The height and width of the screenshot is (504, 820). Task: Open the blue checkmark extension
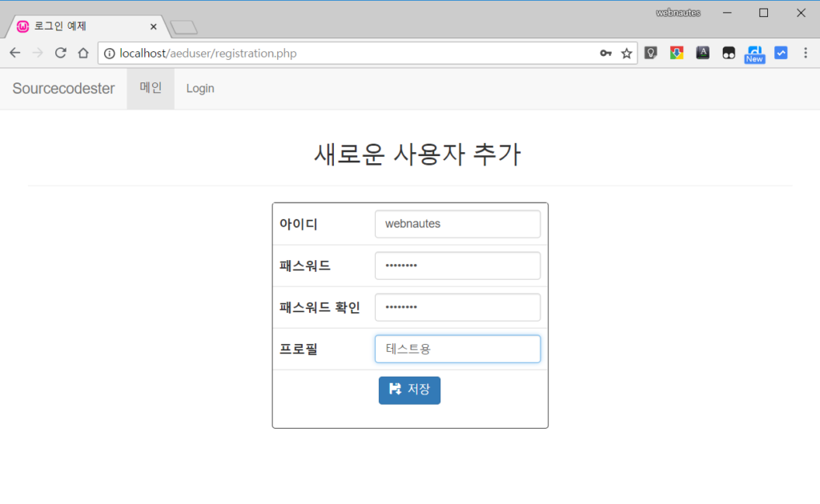(781, 53)
